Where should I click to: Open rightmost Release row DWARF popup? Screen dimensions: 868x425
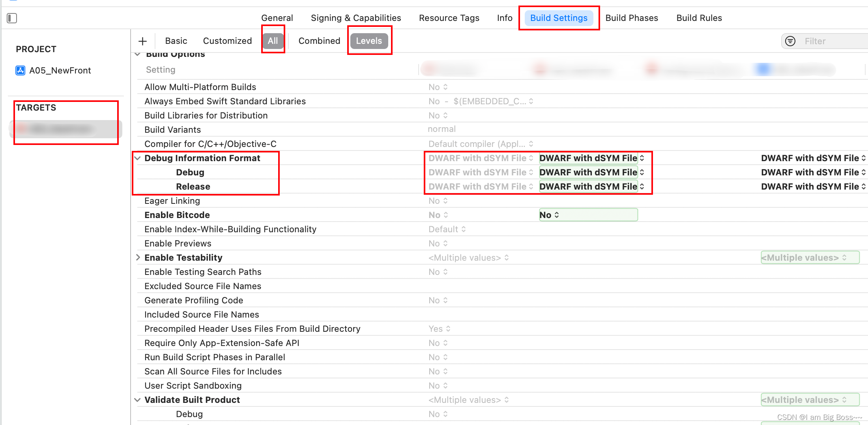[813, 187]
